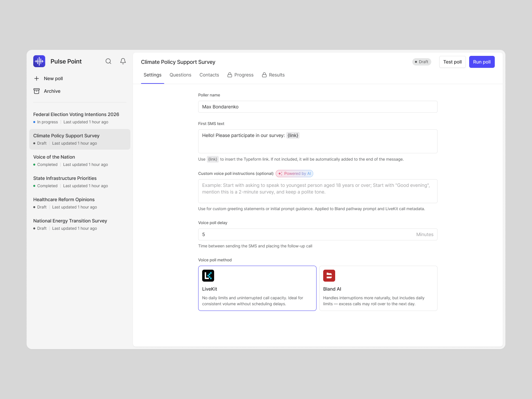Click the plus icon beside New poll
532x399 pixels.
[x=37, y=78]
